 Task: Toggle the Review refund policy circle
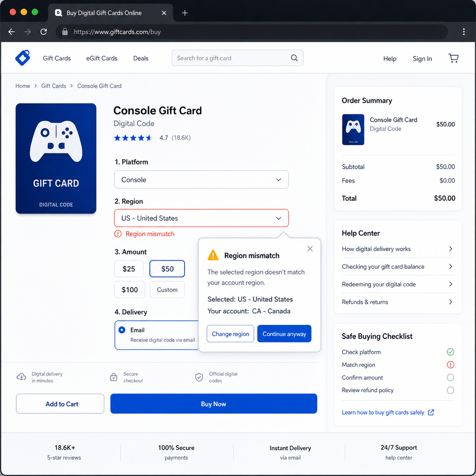click(x=450, y=390)
